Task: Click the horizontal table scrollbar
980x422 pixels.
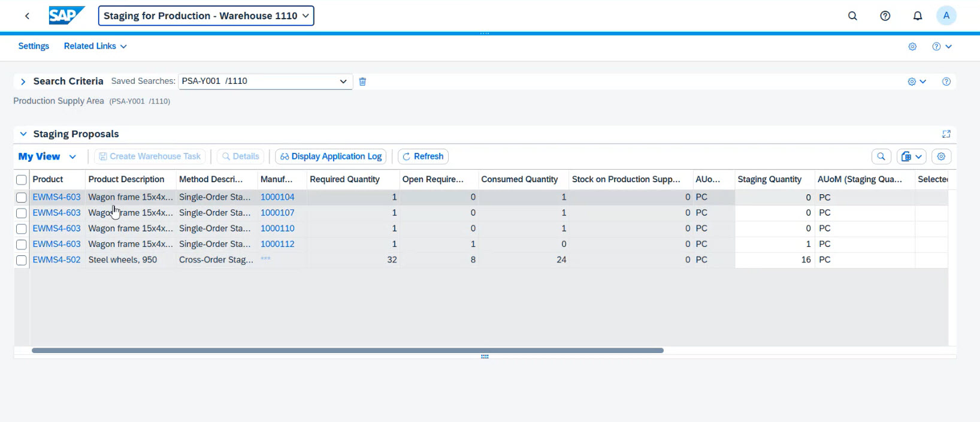Action: click(347, 350)
